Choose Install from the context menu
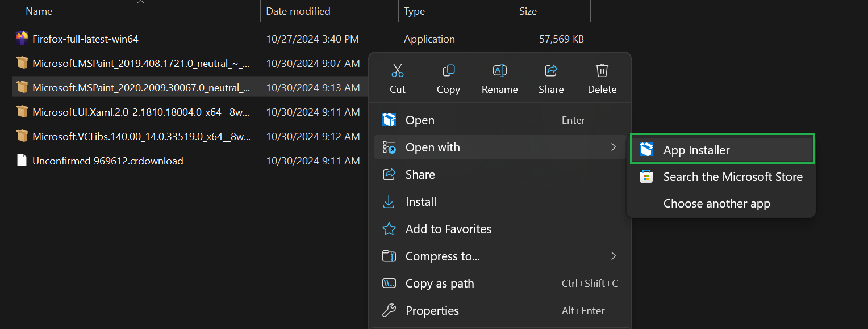The image size is (868, 329). (500, 201)
